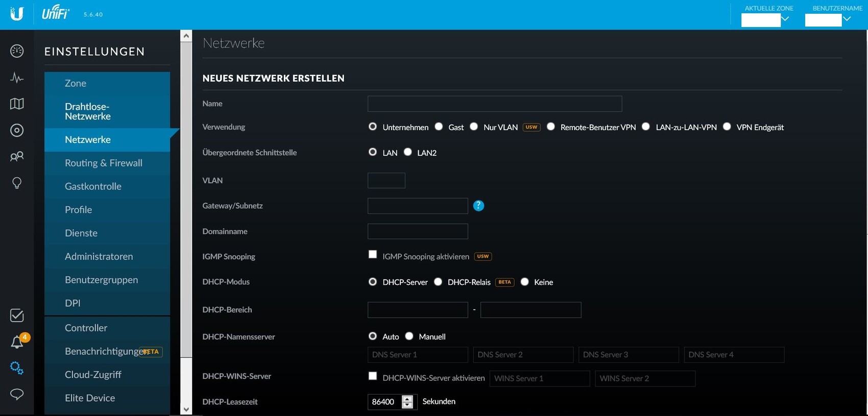This screenshot has height=416, width=868.
Task: Open the Statistics pulse icon
Action: tap(17, 78)
